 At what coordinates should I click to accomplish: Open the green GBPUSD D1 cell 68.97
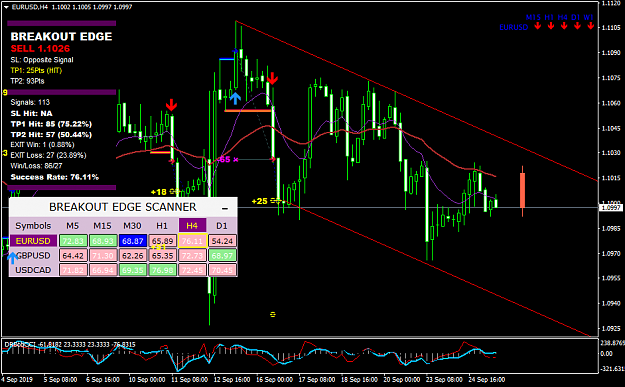coord(222,255)
